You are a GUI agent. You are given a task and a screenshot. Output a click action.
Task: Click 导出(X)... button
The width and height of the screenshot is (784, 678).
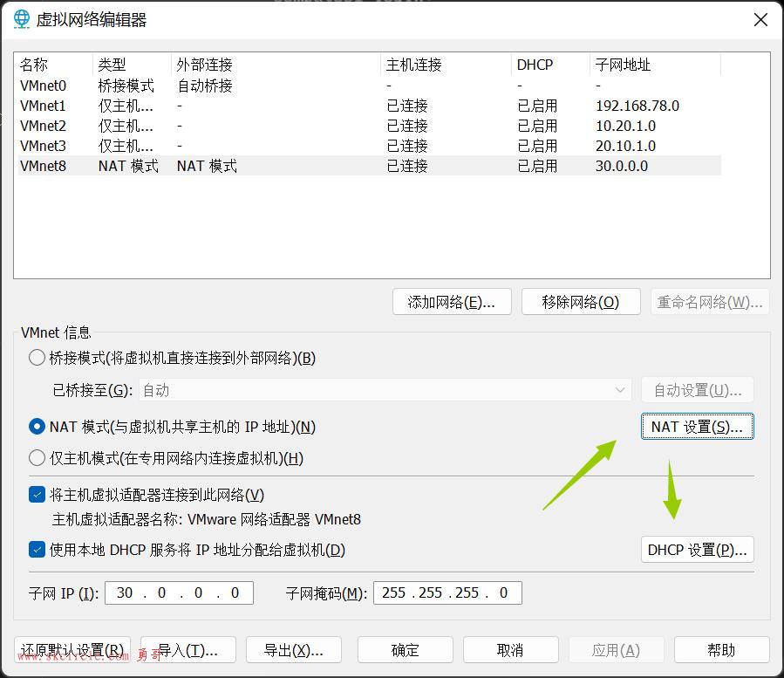point(294,649)
